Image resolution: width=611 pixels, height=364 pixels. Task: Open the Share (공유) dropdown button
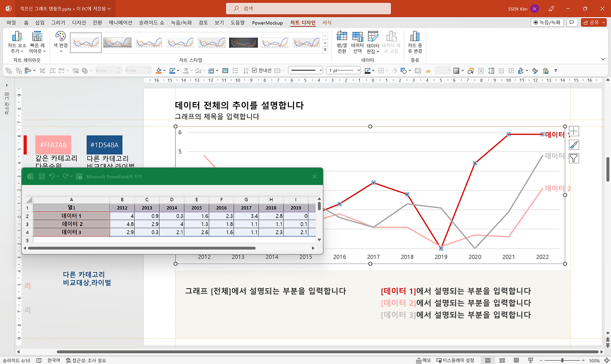[x=593, y=22]
